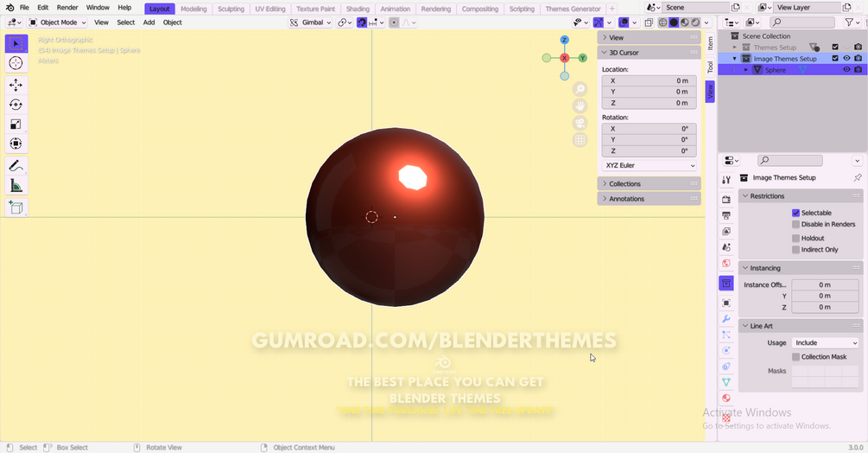Open the Line Art Usage Include dropdown
The width and height of the screenshot is (868, 453).
[825, 343]
